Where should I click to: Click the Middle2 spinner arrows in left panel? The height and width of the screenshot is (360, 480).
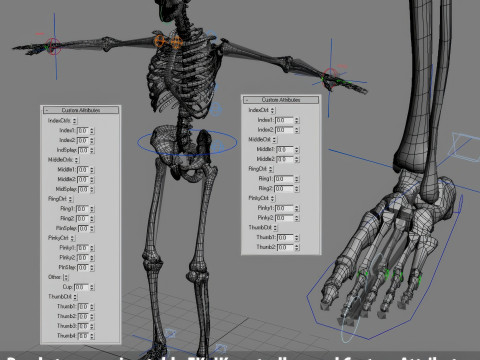click(92, 180)
